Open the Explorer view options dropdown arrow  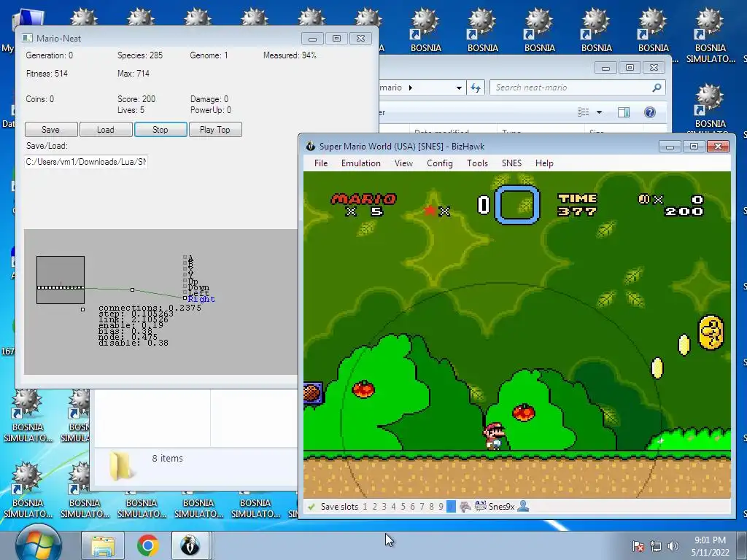[x=600, y=112]
